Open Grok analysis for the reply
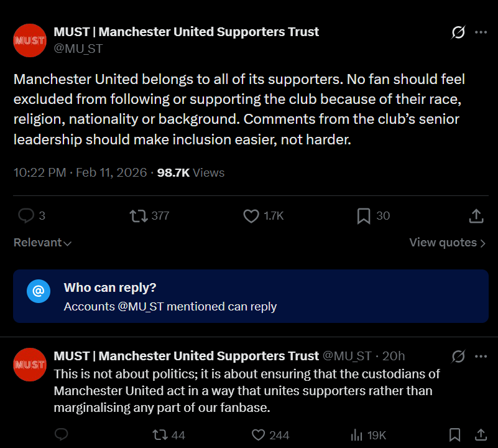The height and width of the screenshot is (448, 498). pyautogui.click(x=458, y=356)
